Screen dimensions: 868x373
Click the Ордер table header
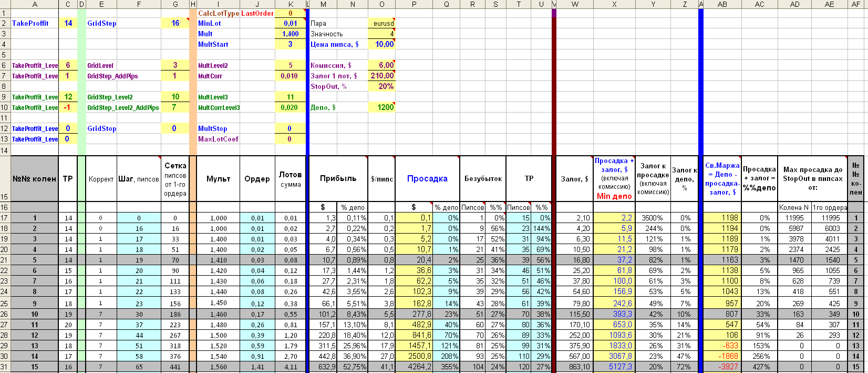[257, 179]
